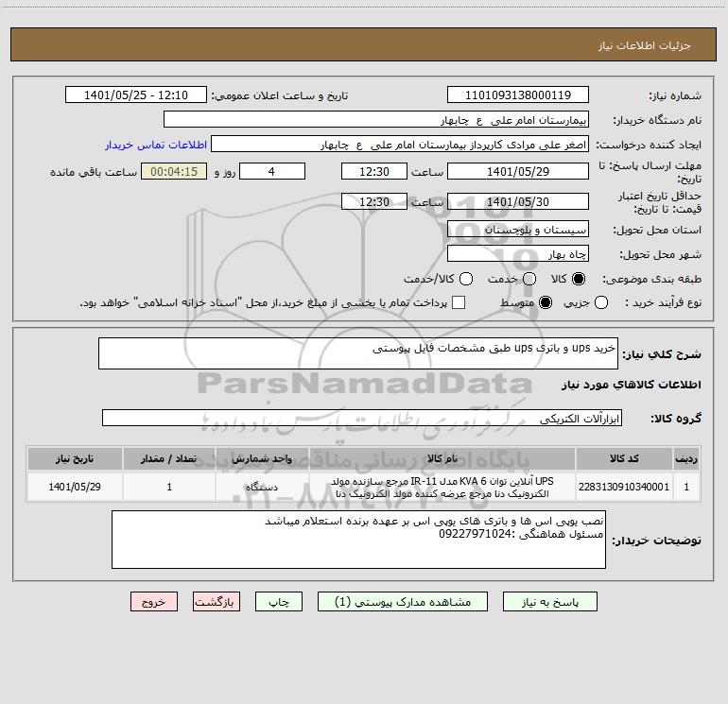Click the تاریخ نیاز column header
The width and height of the screenshot is (728, 704).
click(x=75, y=458)
